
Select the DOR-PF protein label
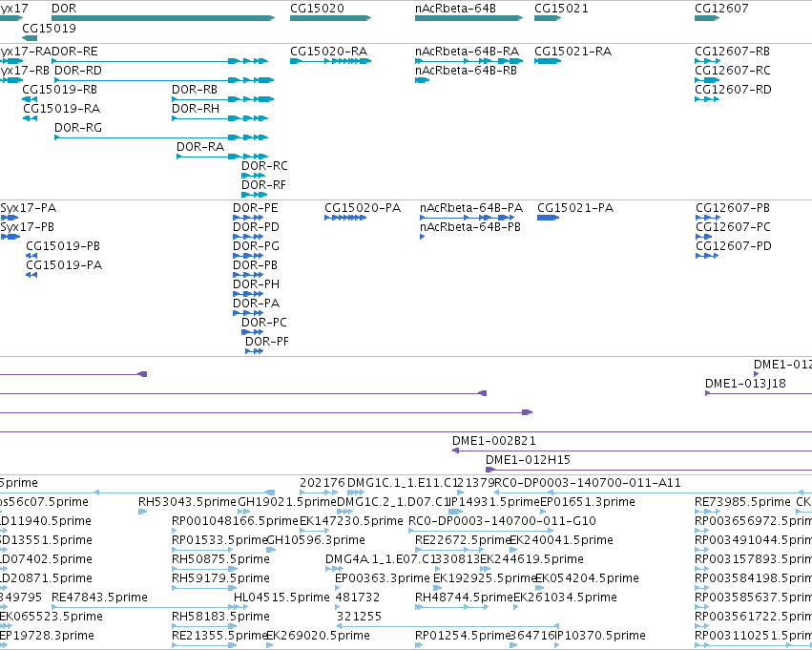pos(267,343)
